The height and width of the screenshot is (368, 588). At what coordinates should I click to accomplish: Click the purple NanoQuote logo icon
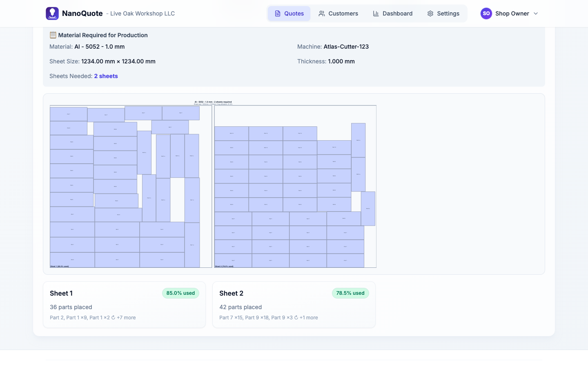[x=52, y=13]
